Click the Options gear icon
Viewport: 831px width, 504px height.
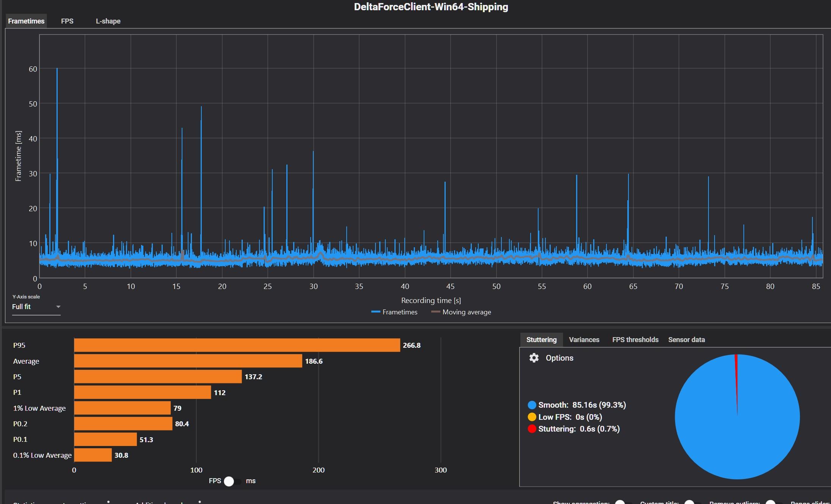tap(534, 358)
